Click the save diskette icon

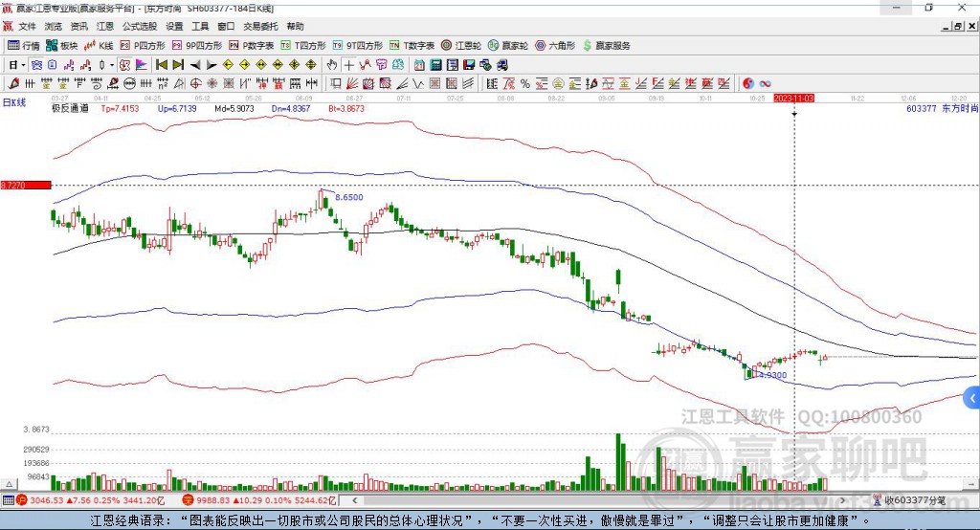pos(469,65)
